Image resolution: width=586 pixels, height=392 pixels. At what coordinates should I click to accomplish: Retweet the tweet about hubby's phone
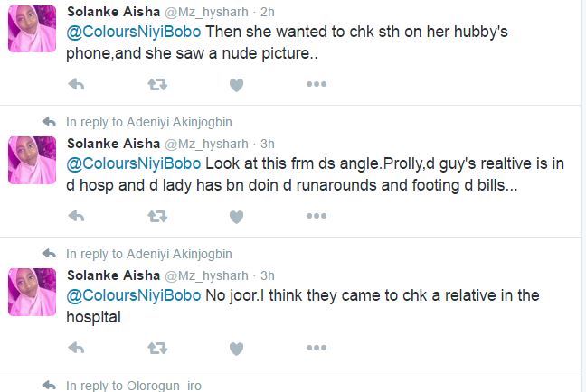click(x=156, y=84)
